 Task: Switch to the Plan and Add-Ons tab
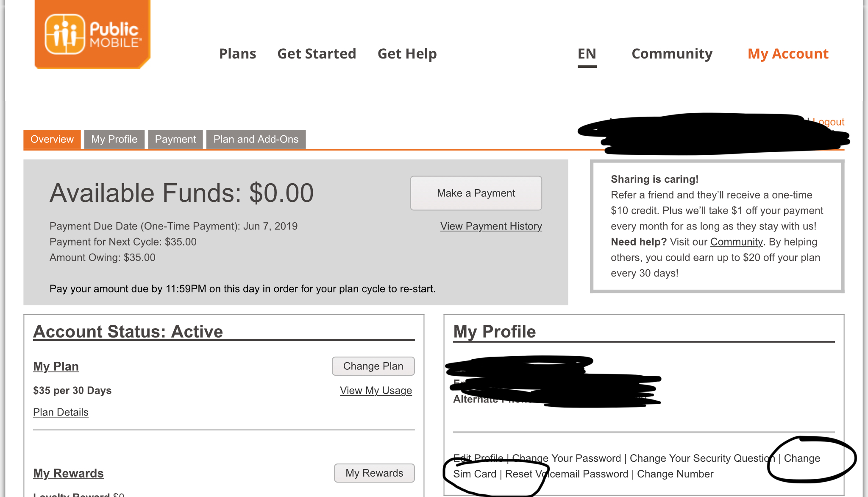pos(256,140)
